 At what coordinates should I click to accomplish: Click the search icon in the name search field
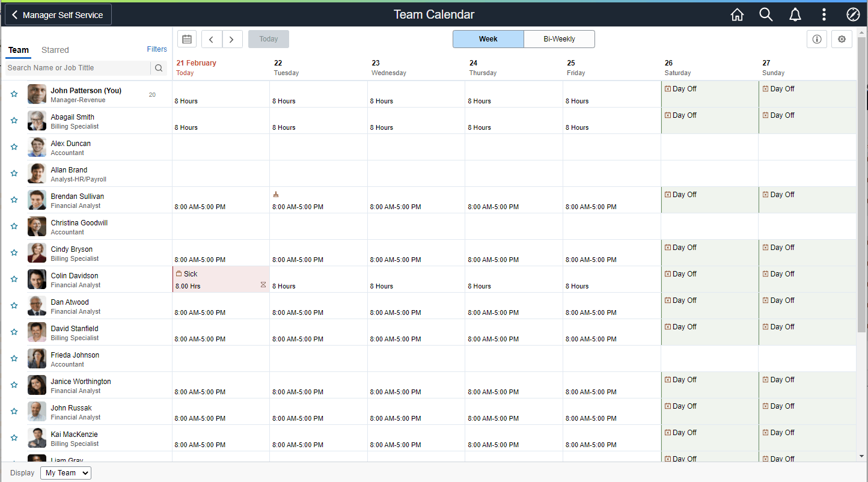tap(158, 67)
